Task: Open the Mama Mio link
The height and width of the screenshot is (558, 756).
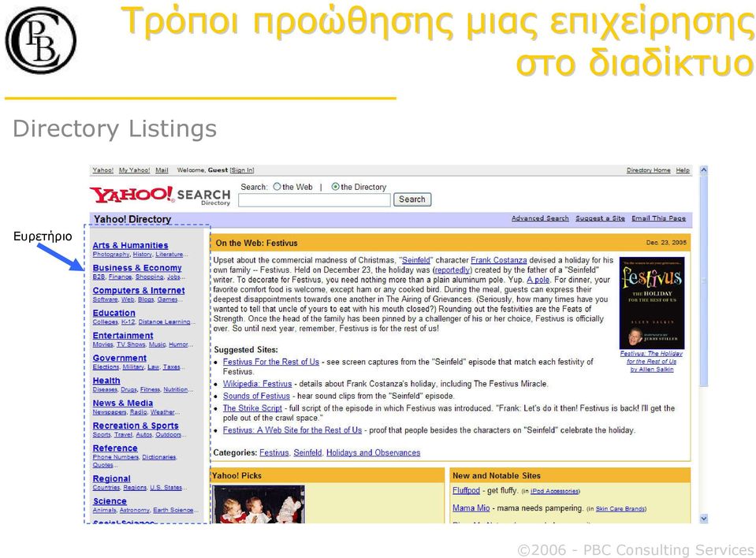Action: [471, 508]
